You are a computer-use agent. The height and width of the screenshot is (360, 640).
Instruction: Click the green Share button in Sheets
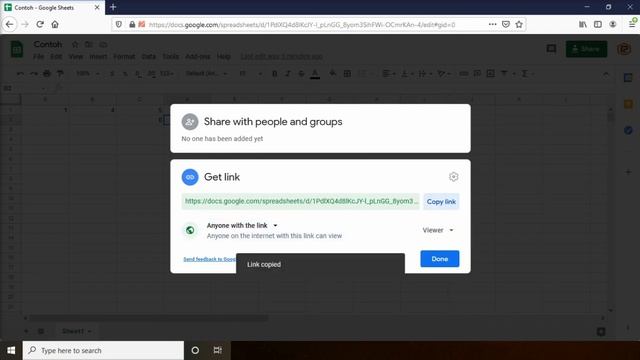586,49
